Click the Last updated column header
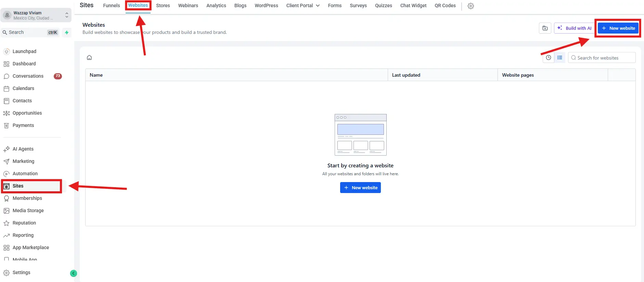This screenshot has height=282, width=644. pos(443,75)
